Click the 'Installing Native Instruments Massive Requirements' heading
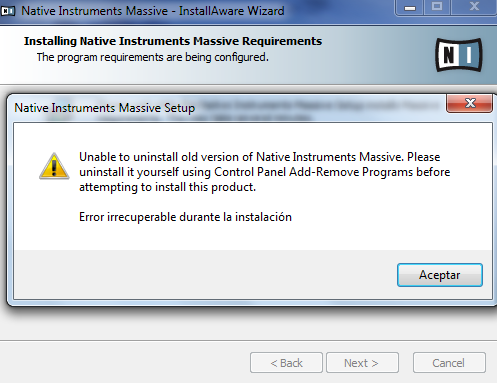 pyautogui.click(x=173, y=41)
